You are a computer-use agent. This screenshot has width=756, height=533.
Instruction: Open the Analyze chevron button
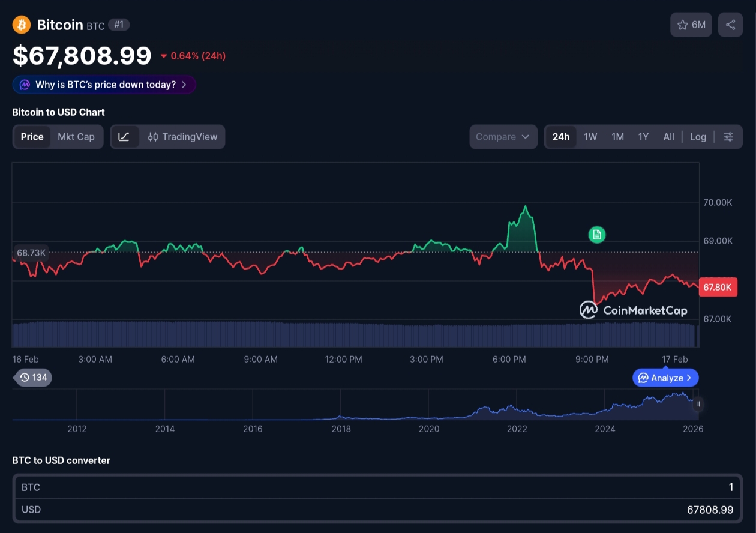pyautogui.click(x=665, y=378)
